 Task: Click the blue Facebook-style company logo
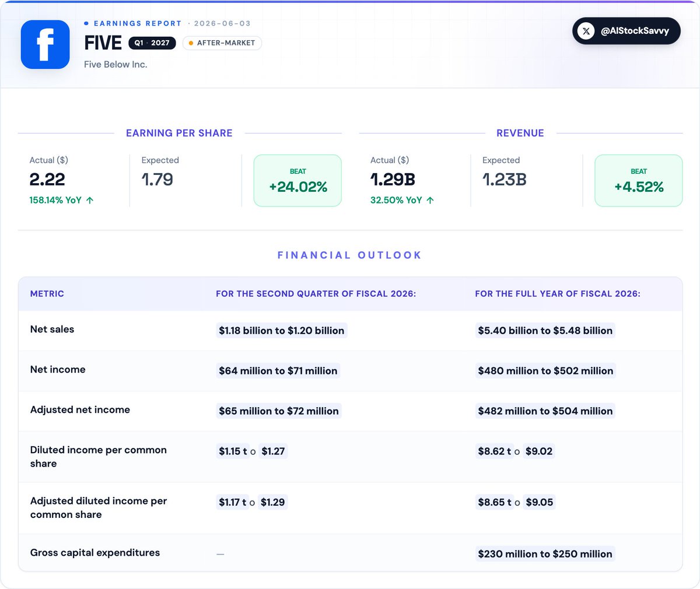[x=45, y=44]
